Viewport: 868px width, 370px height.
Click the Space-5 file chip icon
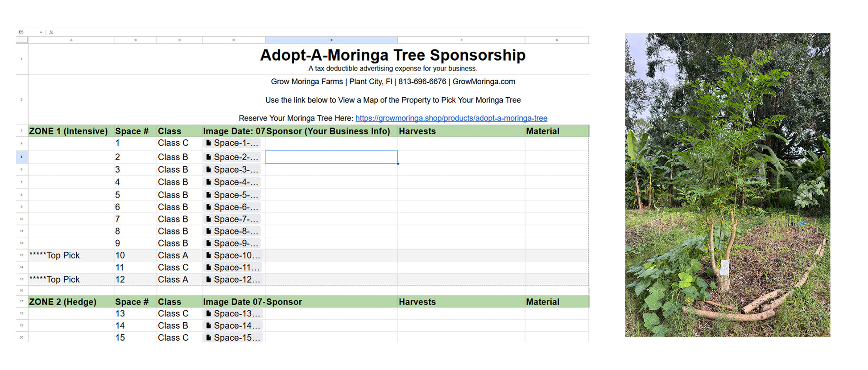click(x=208, y=195)
